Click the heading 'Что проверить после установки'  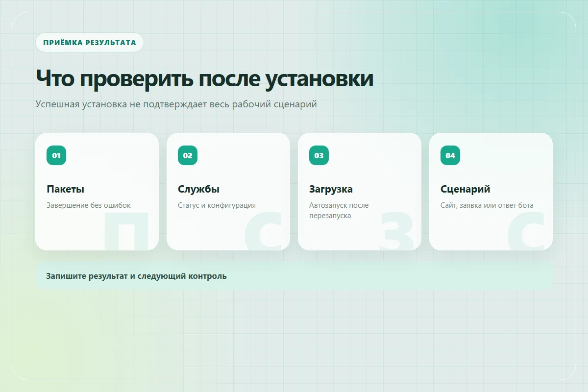click(x=204, y=78)
